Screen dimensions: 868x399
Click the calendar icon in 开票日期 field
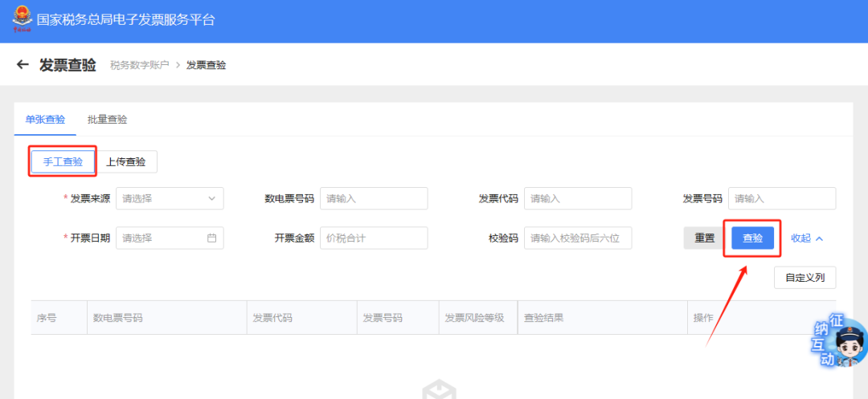pos(212,238)
